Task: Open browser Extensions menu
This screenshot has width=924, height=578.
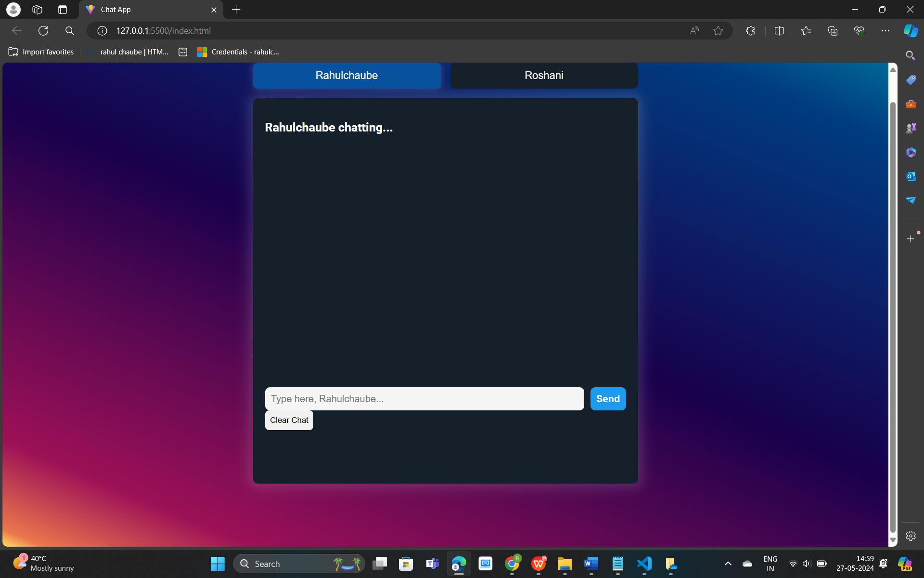Action: [750, 31]
